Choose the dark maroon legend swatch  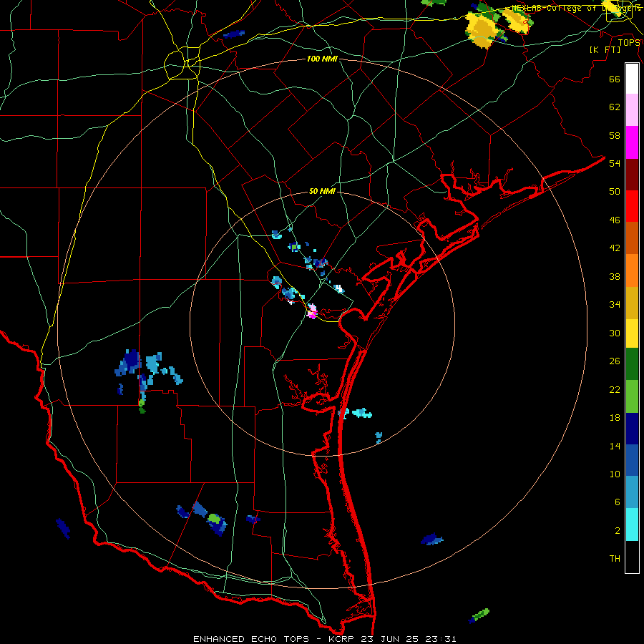pyautogui.click(x=632, y=174)
